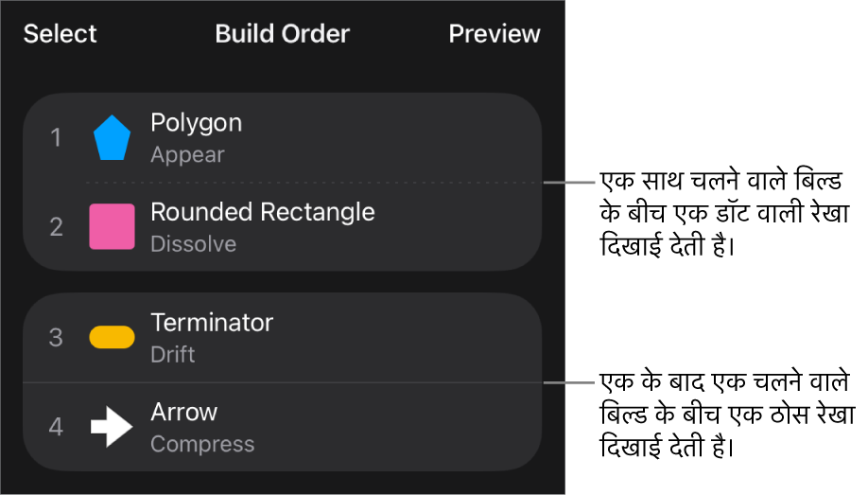The image size is (868, 495).
Task: Tap the Select button
Action: tap(60, 34)
